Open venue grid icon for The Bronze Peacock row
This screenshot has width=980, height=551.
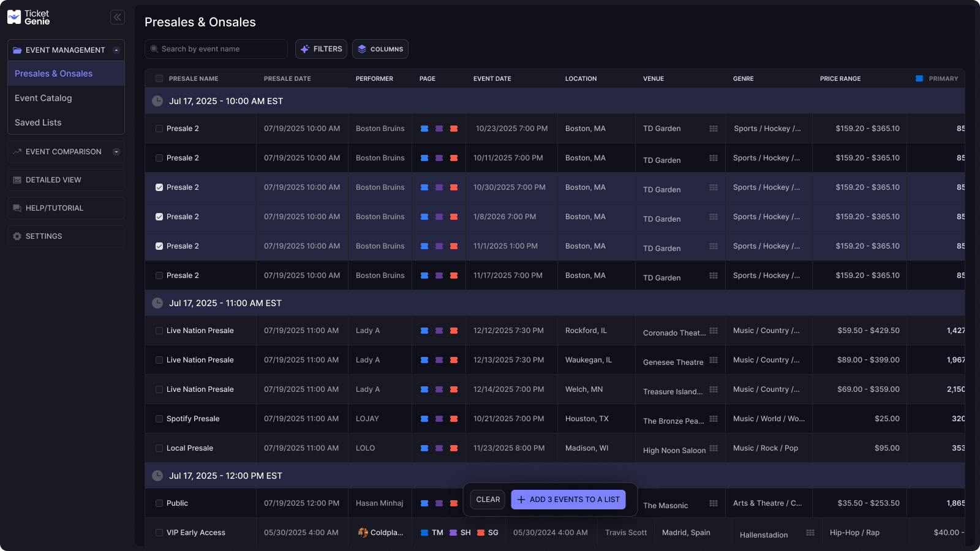point(714,419)
